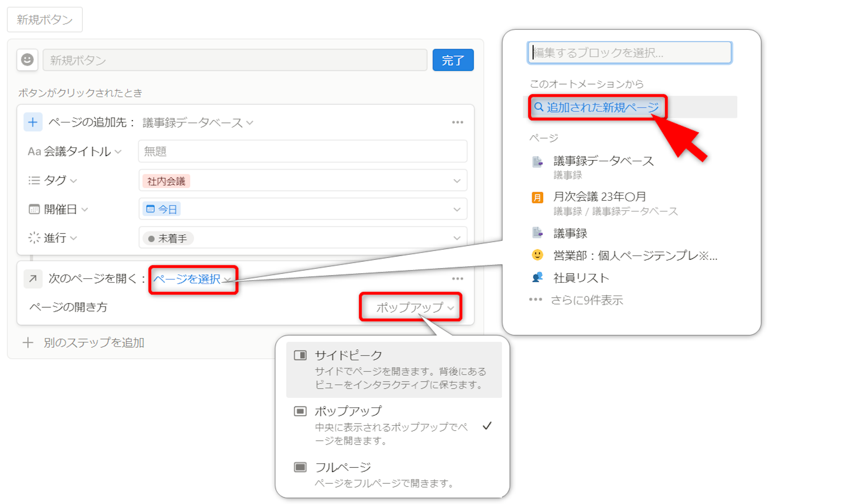Click the smiley emoji icon picker
855x504 pixels.
click(x=28, y=60)
